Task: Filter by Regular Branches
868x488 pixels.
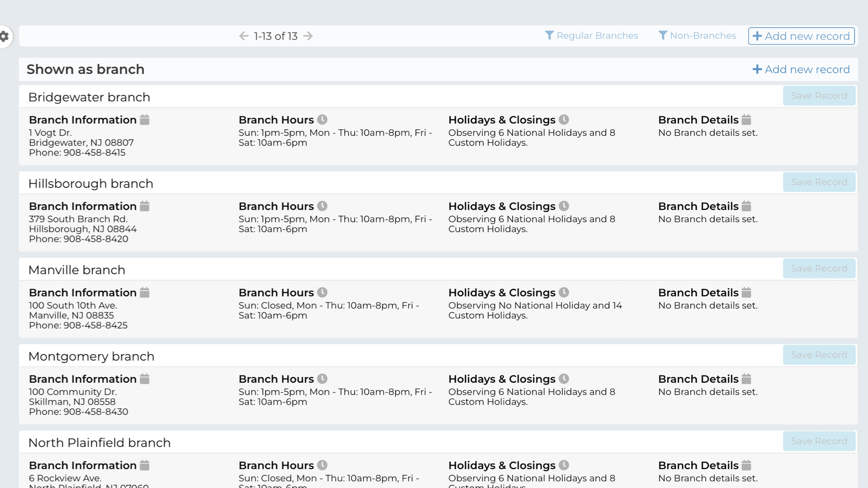Action: pyautogui.click(x=591, y=36)
